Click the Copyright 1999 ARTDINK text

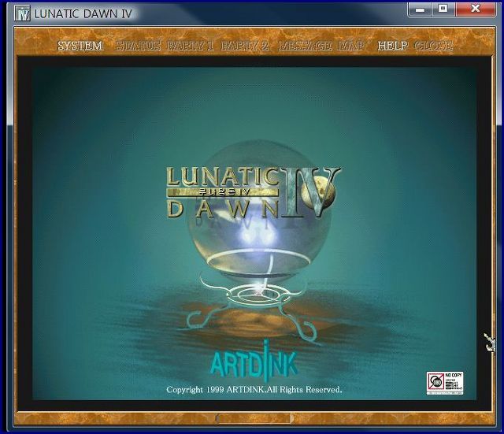[254, 390]
